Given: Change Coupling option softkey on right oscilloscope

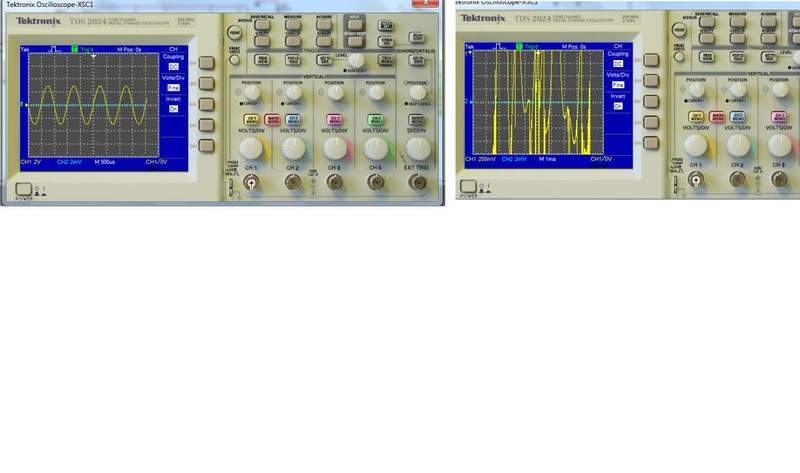Looking at the screenshot, I should pos(652,62).
